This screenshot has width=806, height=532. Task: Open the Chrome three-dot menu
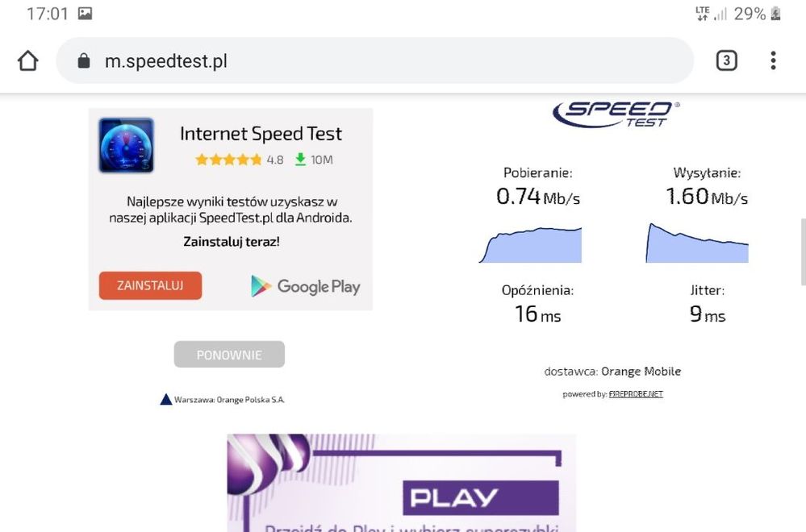coord(772,60)
